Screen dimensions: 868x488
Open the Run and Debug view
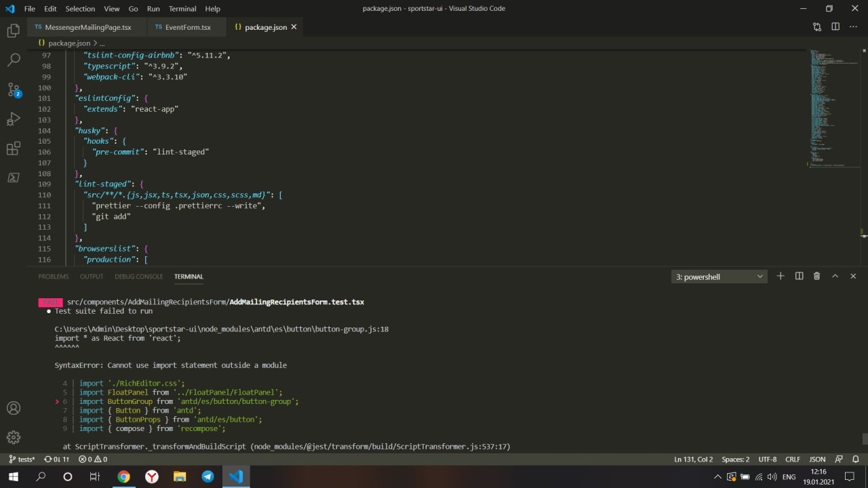[13, 119]
